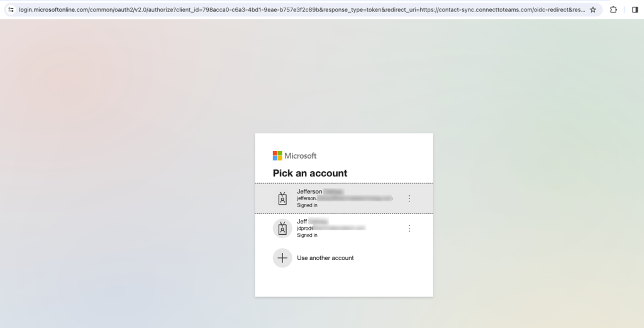Open the three-dot menu for Jefferson account
This screenshot has height=328, width=644.
click(409, 198)
